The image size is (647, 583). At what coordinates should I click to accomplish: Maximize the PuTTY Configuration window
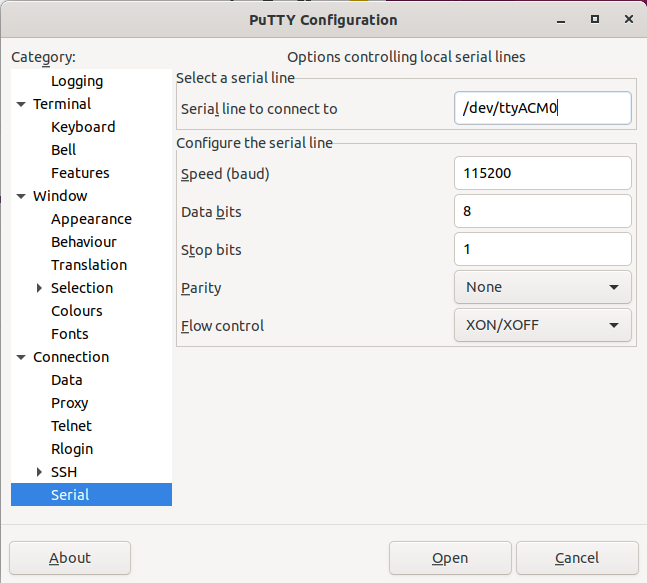point(595,19)
